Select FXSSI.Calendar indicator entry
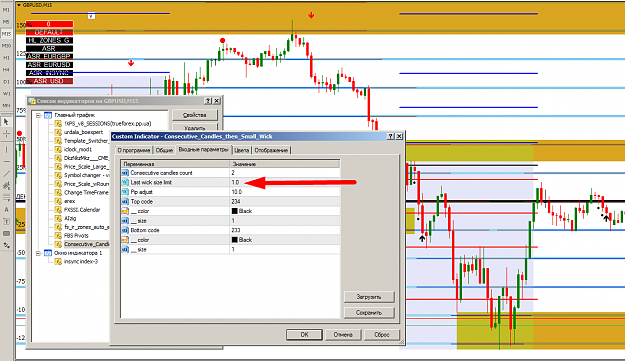The width and height of the screenshot is (625, 361). pyautogui.click(x=82, y=210)
